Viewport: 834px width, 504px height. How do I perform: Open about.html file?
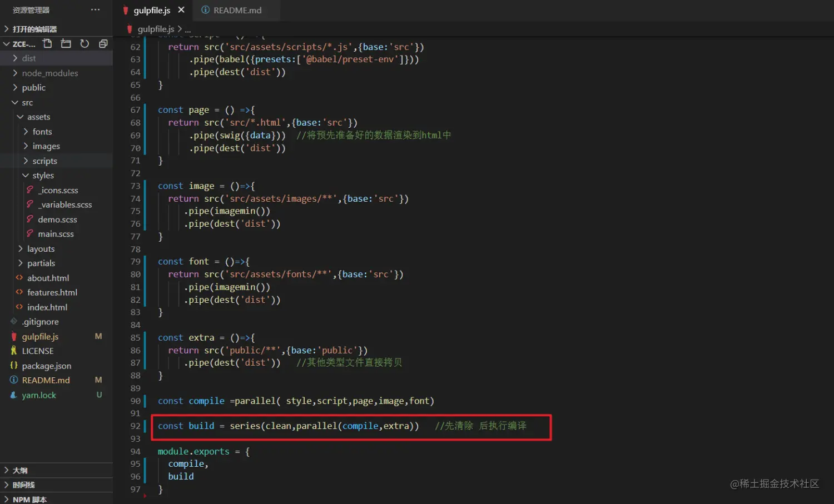coord(56,278)
